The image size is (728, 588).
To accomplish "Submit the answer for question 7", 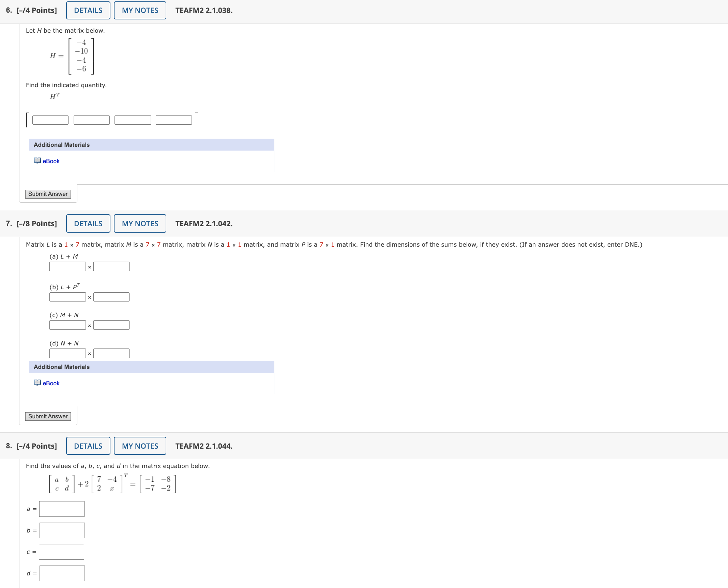I will tap(48, 416).
